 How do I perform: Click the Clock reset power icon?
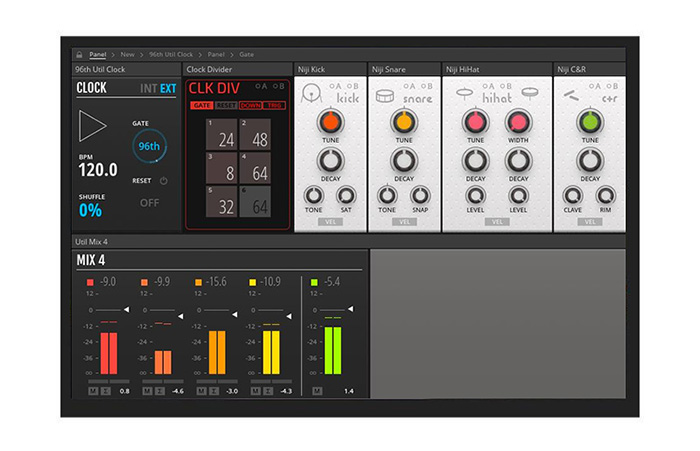click(x=163, y=181)
